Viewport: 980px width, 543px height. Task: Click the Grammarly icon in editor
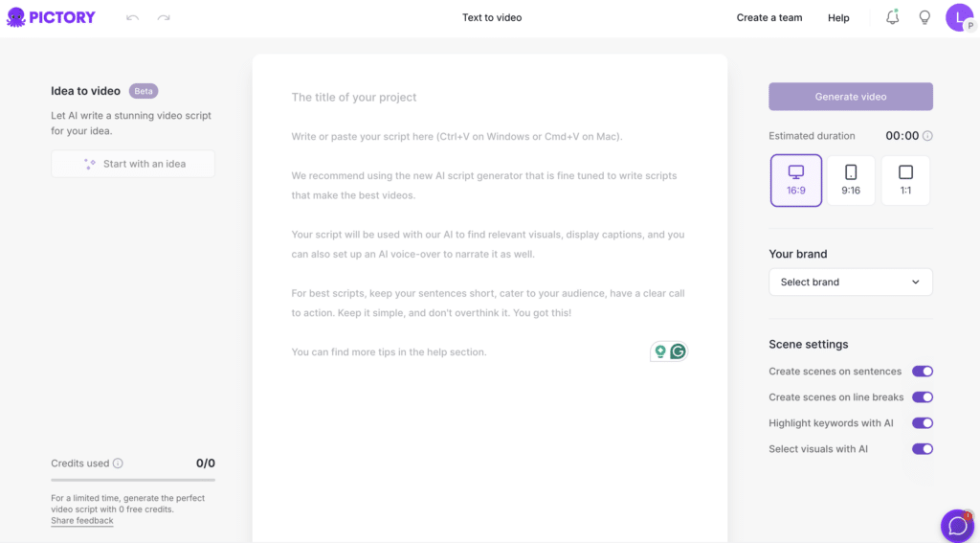[678, 351]
